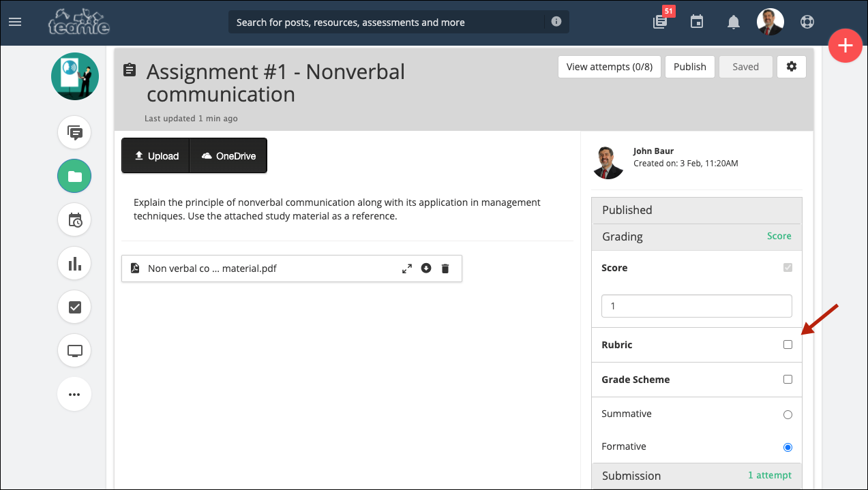Open the calendar icon in top bar
This screenshot has height=490, width=868.
click(697, 22)
